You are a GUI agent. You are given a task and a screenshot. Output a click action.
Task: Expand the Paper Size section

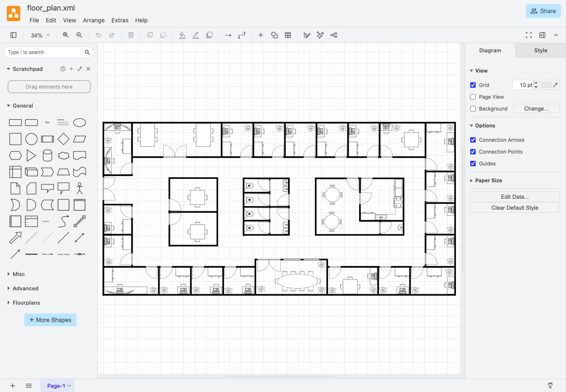pyautogui.click(x=488, y=180)
